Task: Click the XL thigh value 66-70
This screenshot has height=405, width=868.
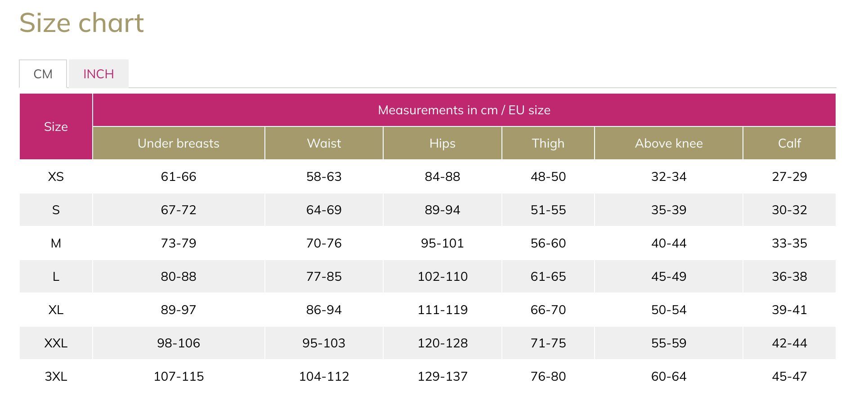Action: click(x=548, y=310)
